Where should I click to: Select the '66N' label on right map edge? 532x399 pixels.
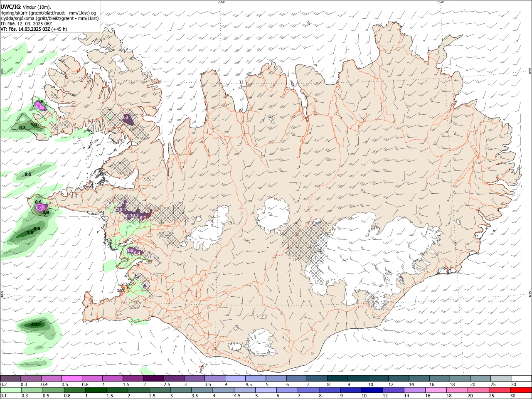(530, 72)
